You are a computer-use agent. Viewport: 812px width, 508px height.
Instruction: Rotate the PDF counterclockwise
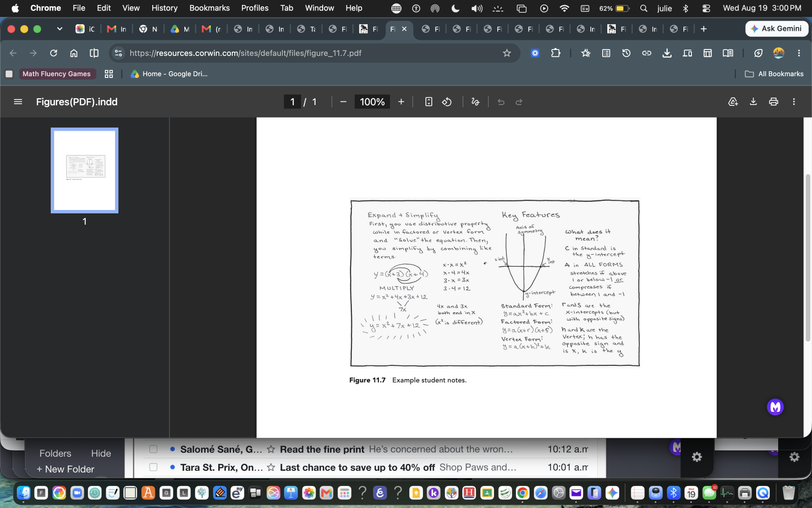coord(447,102)
